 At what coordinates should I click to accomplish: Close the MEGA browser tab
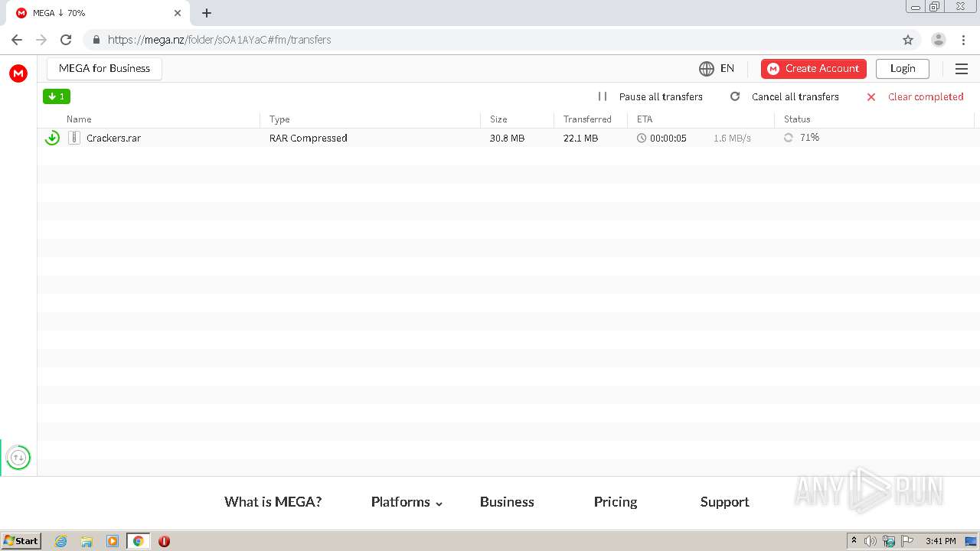pos(178,13)
